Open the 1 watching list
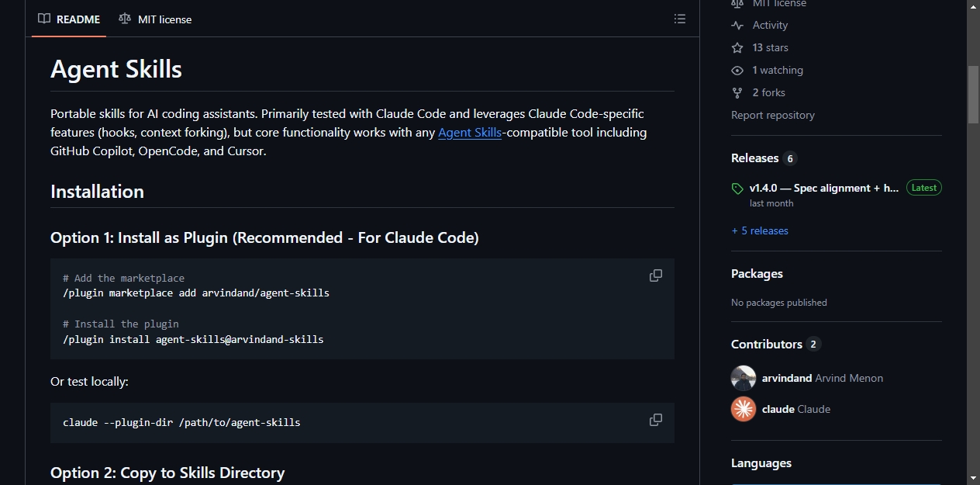The width and height of the screenshot is (980, 485). click(778, 71)
